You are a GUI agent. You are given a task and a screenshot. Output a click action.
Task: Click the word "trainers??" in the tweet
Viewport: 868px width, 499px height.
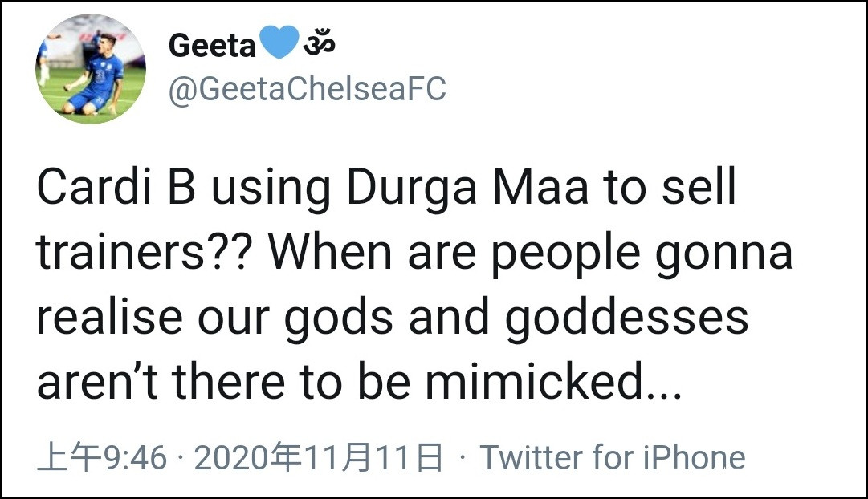146,253
